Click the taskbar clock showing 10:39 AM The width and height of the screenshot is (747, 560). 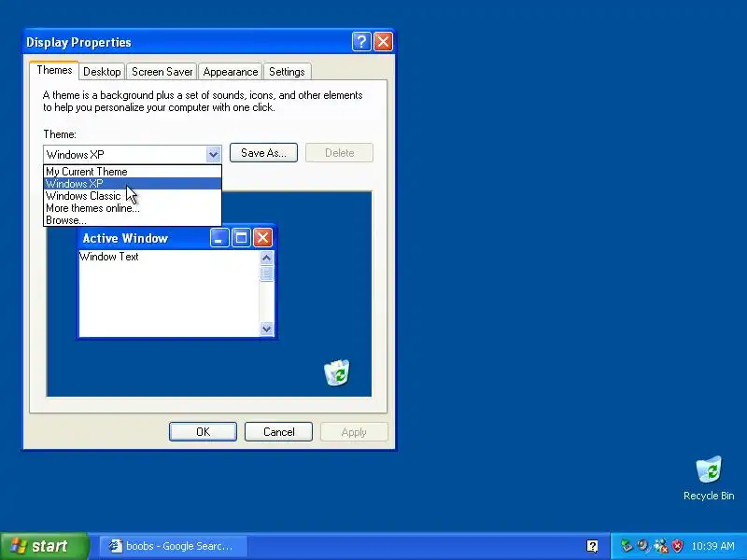712,546
